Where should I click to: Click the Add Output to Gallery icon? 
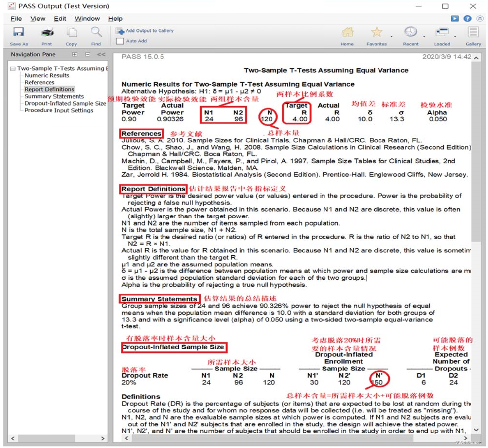coord(120,31)
